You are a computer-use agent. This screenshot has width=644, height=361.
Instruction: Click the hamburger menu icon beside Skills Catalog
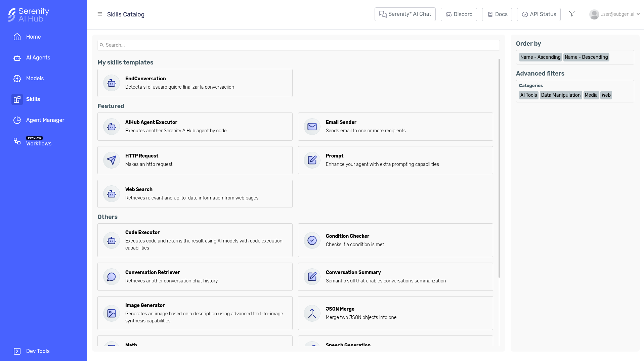click(x=99, y=14)
